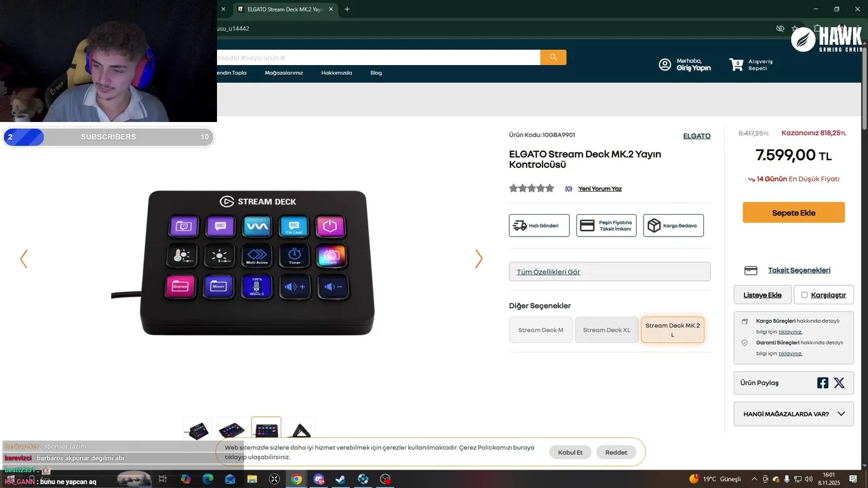868x488 pixels.
Task: Accept cookies with Kabul Et
Action: [570, 452]
